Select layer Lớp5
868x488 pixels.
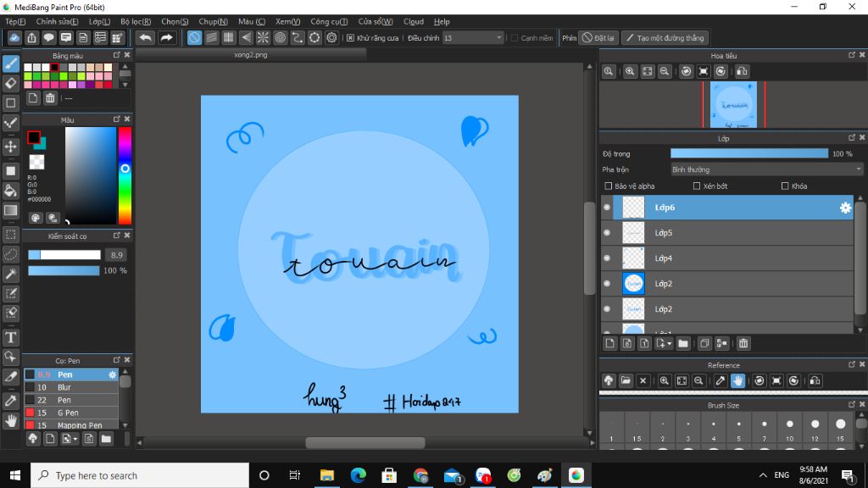click(727, 233)
